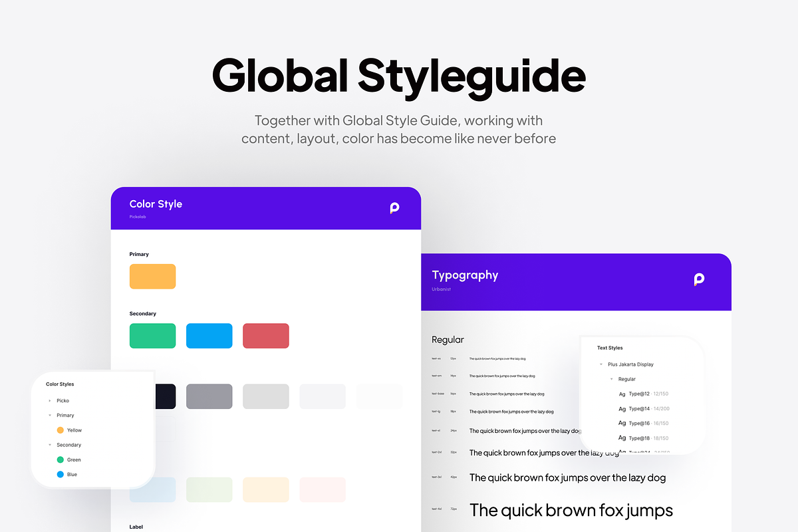This screenshot has height=532, width=798.
Task: Collapse the Plus Jakarta Display arrow
Action: point(601,364)
